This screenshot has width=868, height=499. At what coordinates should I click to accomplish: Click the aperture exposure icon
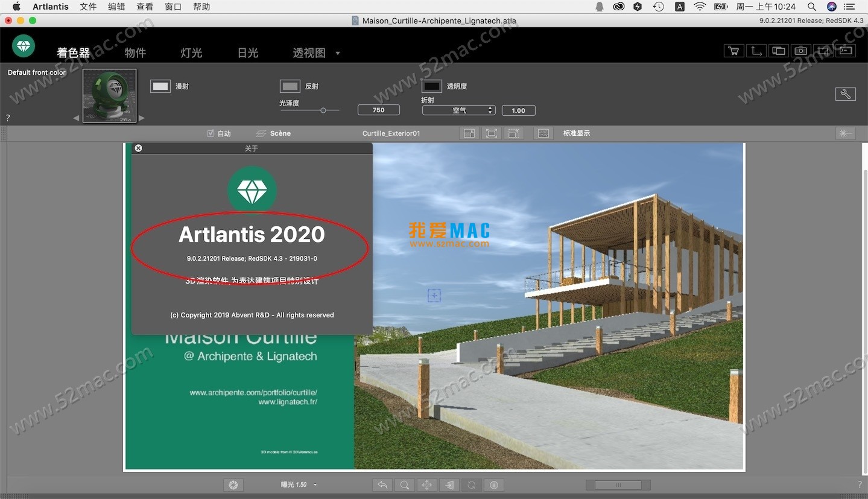click(x=233, y=485)
